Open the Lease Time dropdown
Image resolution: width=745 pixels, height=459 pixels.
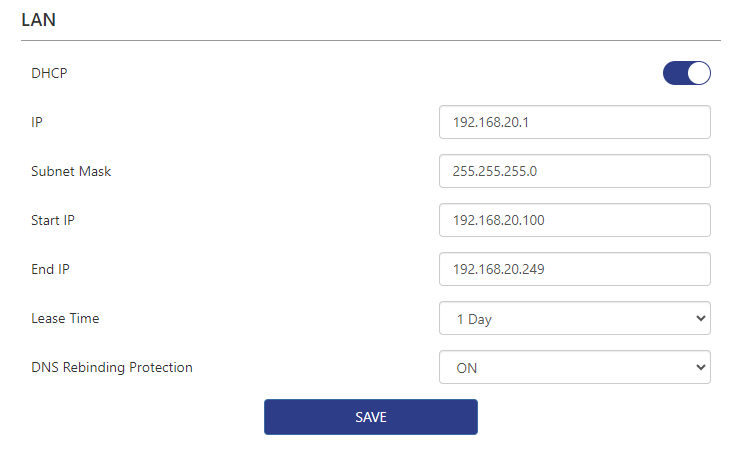[x=574, y=319]
